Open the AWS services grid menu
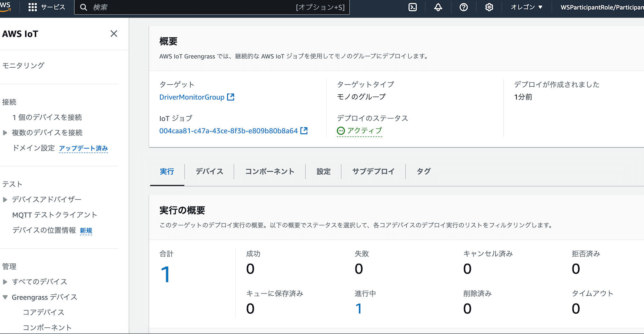Viewport: 644px width, 334px height. click(x=33, y=7)
